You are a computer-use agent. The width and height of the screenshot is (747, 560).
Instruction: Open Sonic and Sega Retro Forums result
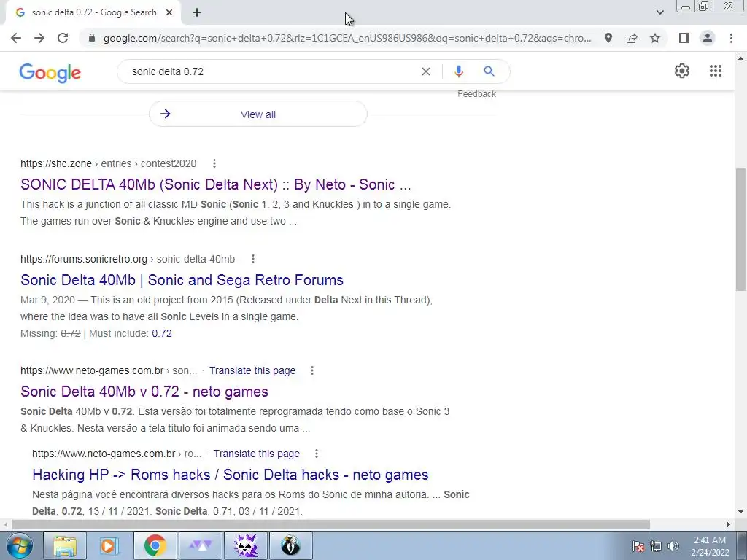point(182,280)
